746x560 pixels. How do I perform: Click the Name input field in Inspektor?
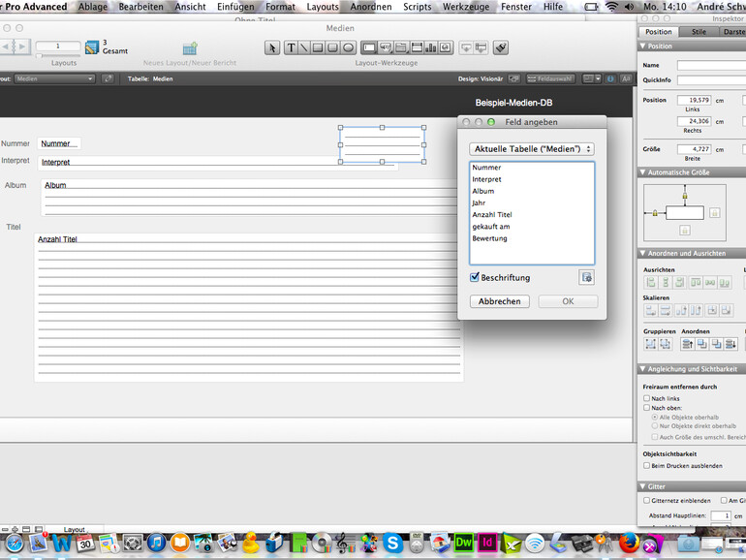pyautogui.click(x=711, y=65)
